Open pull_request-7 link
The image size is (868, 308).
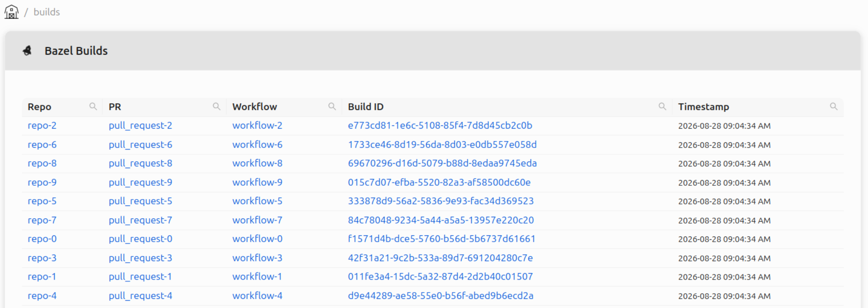pos(141,220)
